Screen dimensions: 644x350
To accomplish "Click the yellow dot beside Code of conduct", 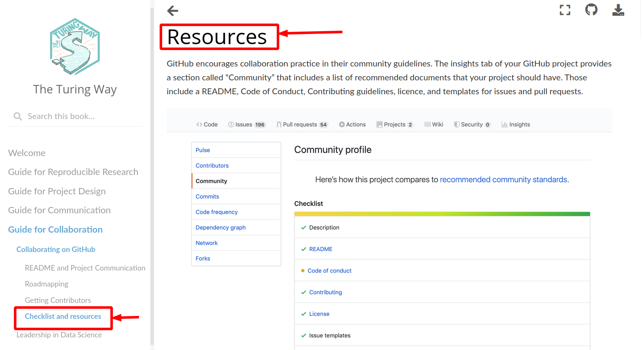I will (x=303, y=271).
